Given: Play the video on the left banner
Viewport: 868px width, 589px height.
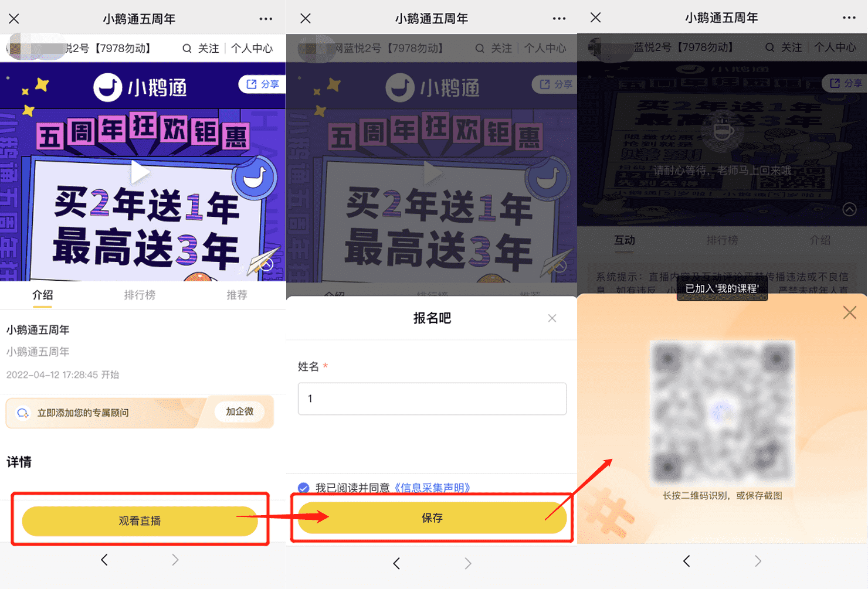Looking at the screenshot, I should click(140, 172).
